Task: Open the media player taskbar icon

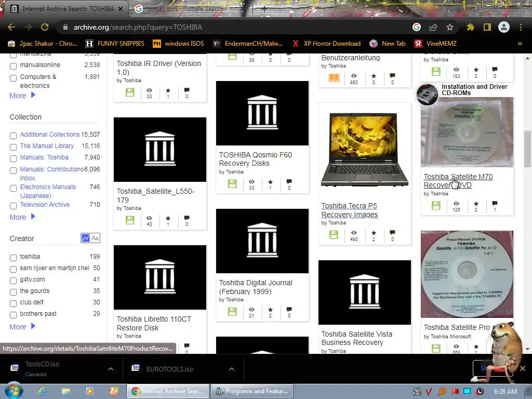Action: tap(89, 391)
